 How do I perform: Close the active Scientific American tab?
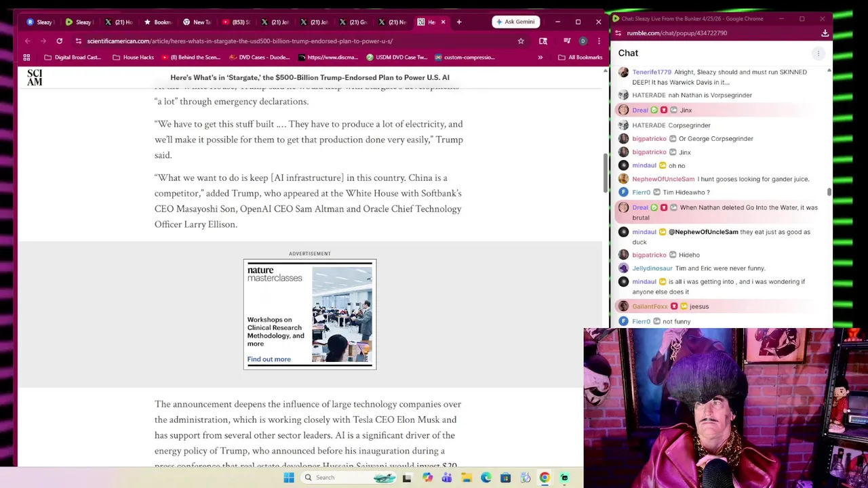pos(443,22)
